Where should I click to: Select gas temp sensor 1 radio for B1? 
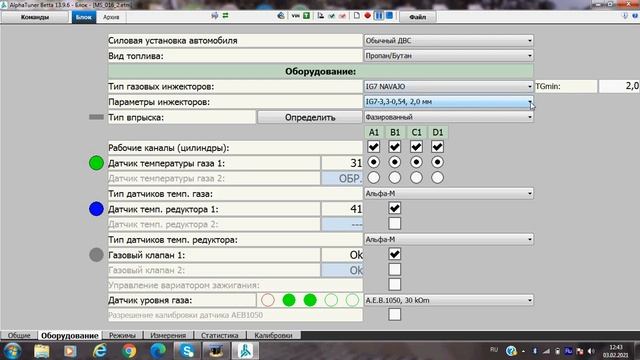coord(395,162)
